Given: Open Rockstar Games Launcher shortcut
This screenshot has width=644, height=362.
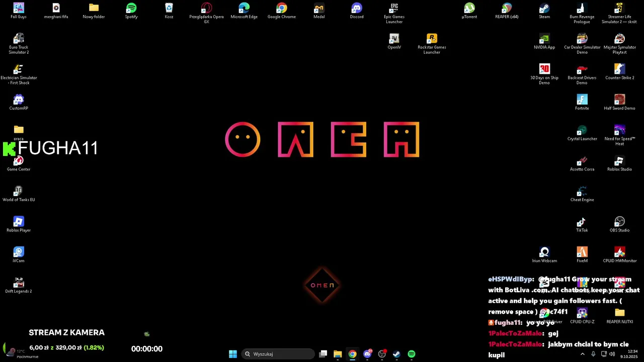Looking at the screenshot, I should coord(432,44).
